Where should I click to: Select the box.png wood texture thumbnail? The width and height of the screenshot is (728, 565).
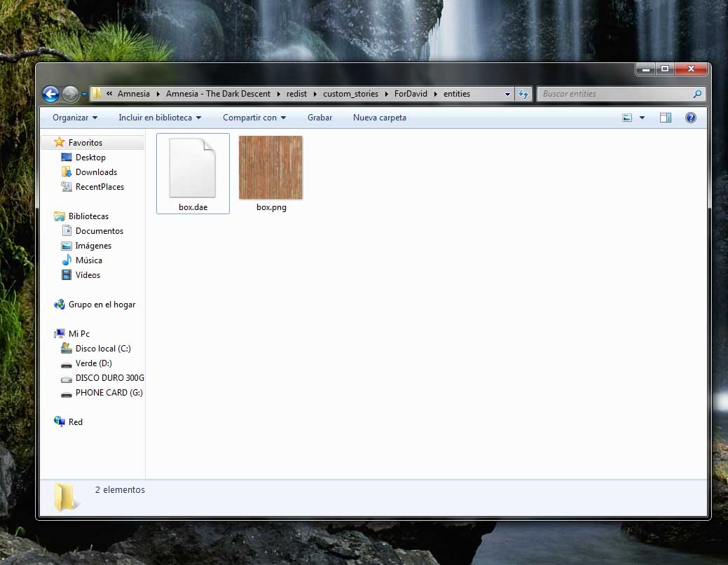click(x=270, y=168)
